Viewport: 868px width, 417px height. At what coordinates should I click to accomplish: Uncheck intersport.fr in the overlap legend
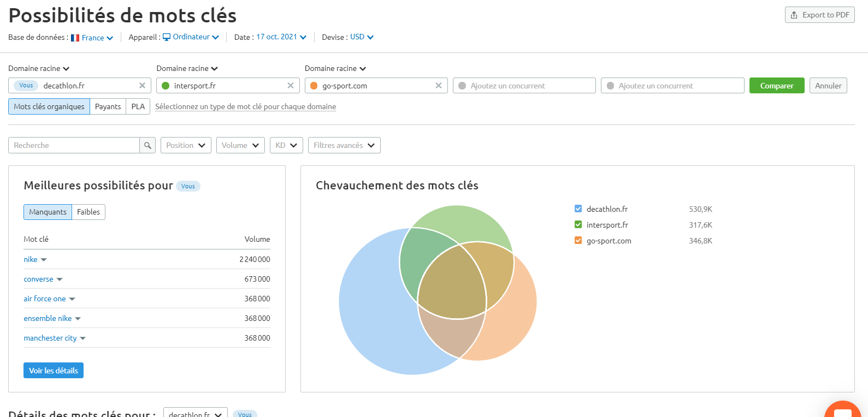[578, 224]
